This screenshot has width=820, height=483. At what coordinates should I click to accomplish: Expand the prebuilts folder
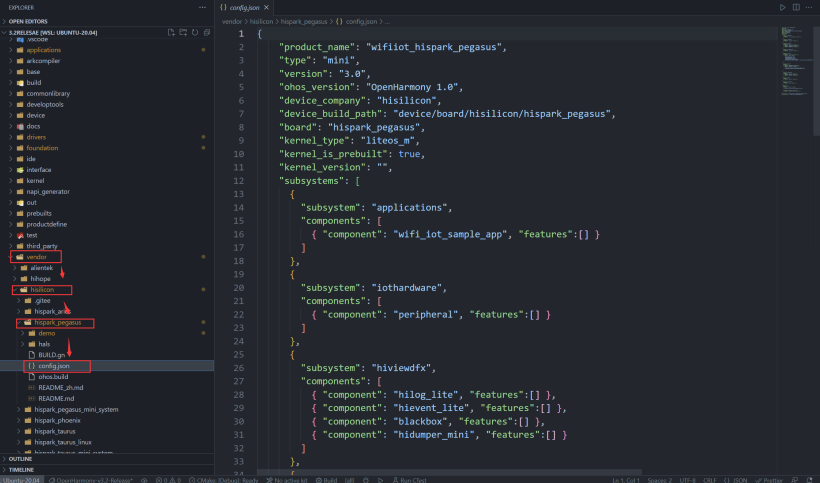[x=39, y=213]
